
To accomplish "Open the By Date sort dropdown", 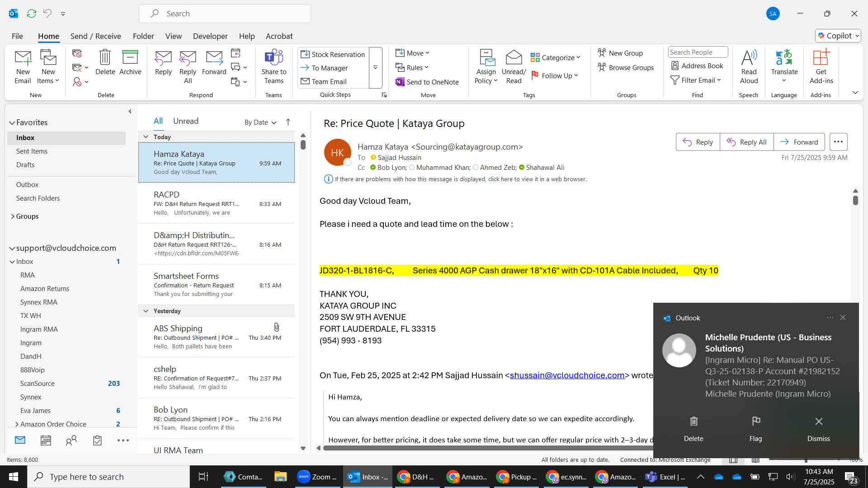I will [260, 122].
